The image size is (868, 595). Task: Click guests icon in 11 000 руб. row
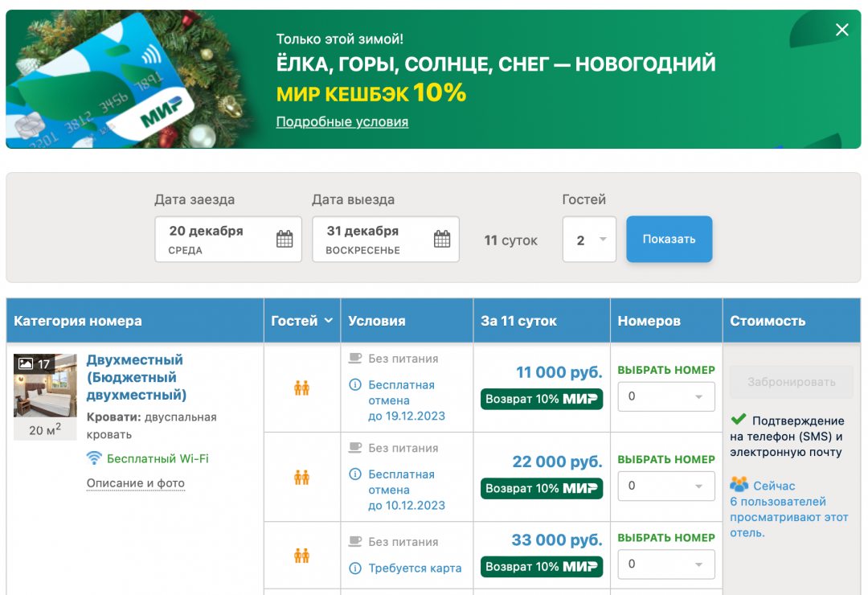(x=301, y=388)
